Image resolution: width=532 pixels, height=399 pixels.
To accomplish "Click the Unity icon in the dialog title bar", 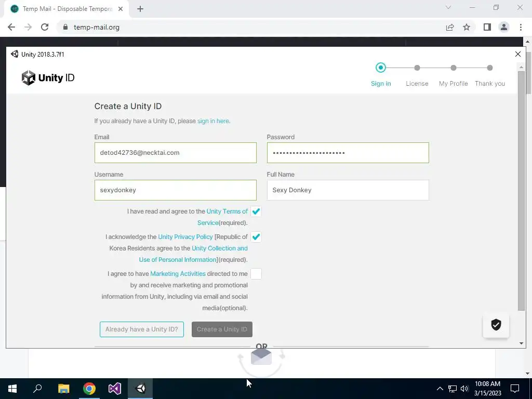I will (14, 54).
